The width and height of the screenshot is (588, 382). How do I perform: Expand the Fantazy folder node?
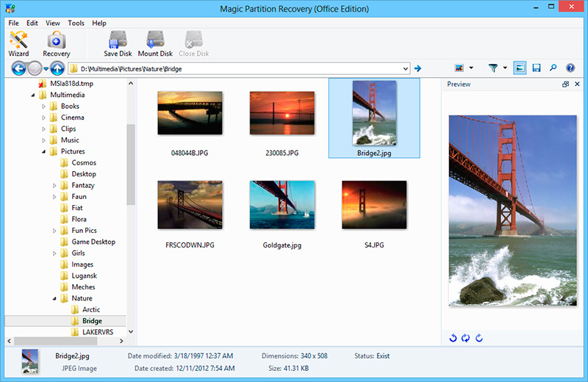click(54, 186)
